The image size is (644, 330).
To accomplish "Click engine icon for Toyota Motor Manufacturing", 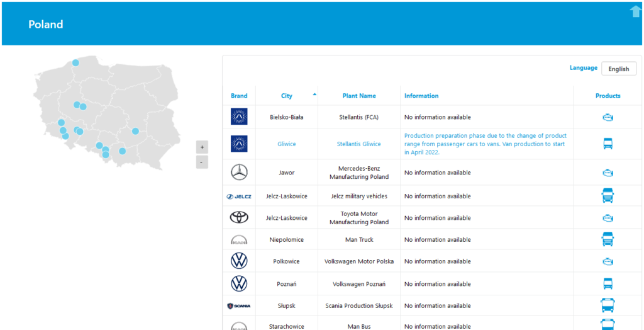I will pyautogui.click(x=608, y=218).
